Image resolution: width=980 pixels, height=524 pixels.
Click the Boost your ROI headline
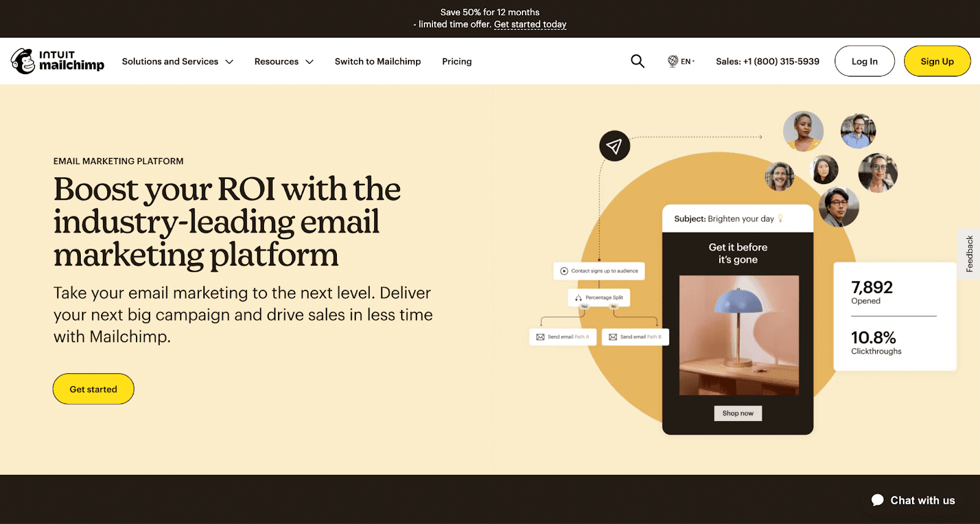point(227,222)
